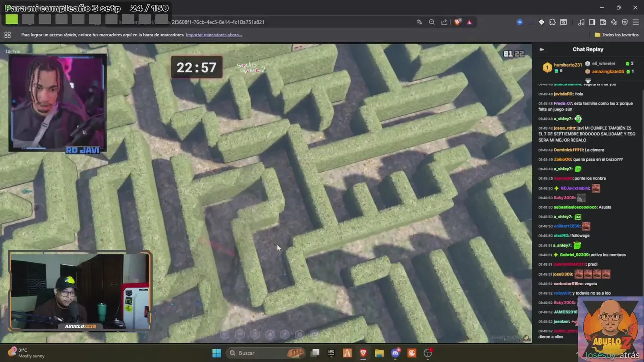Screen dimensions: 644x362
Task: Click the Abuelo Z avatar logo
Action: [x=610, y=327]
